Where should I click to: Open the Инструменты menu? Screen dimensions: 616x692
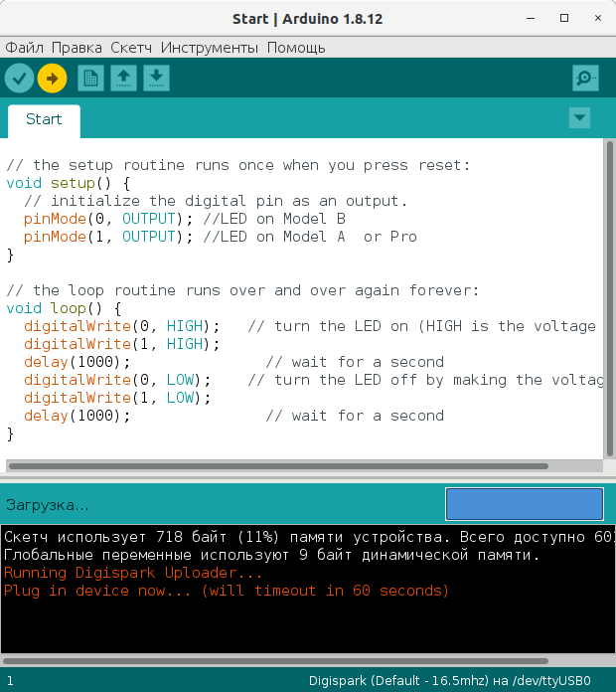(x=209, y=48)
